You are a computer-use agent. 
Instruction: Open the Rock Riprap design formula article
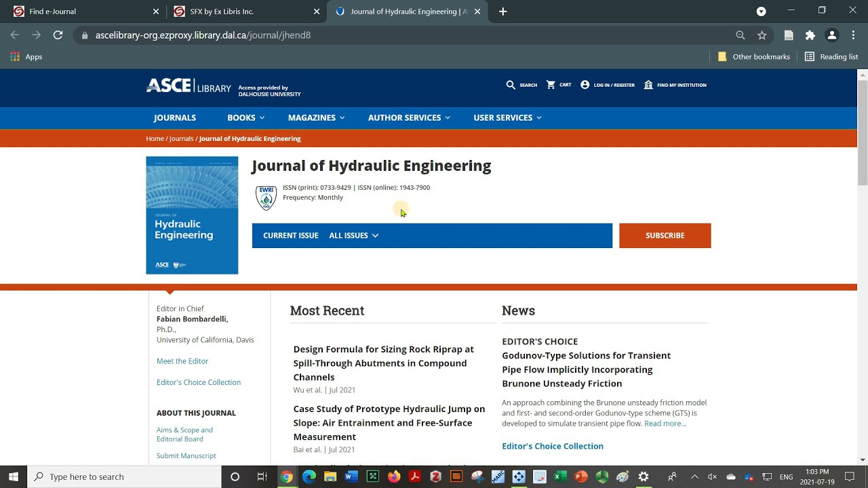coord(384,363)
